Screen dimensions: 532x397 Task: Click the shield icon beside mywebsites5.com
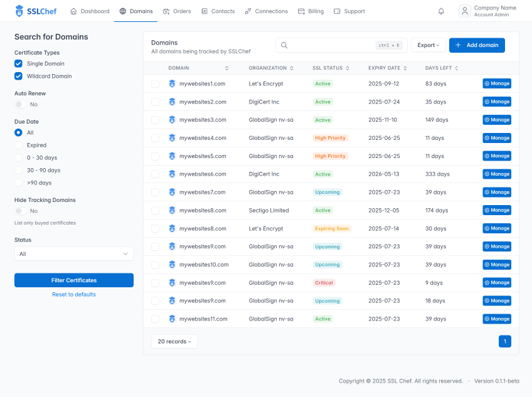click(172, 156)
